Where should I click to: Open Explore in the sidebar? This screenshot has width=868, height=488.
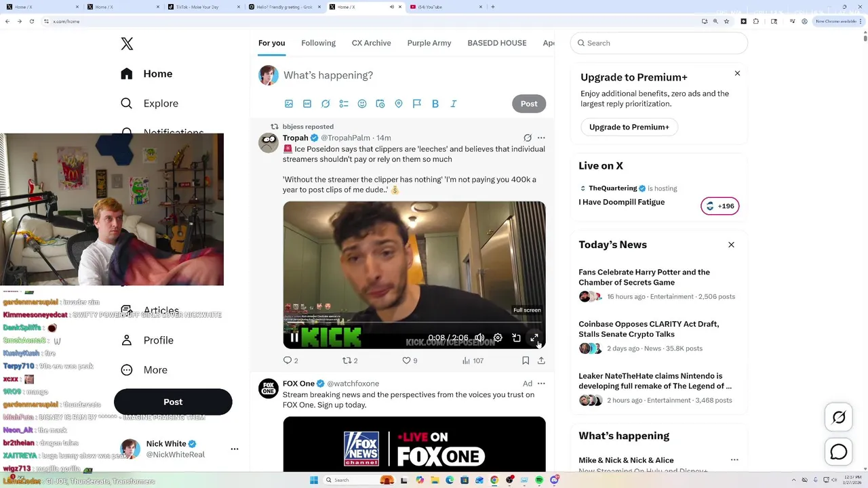[150, 104]
